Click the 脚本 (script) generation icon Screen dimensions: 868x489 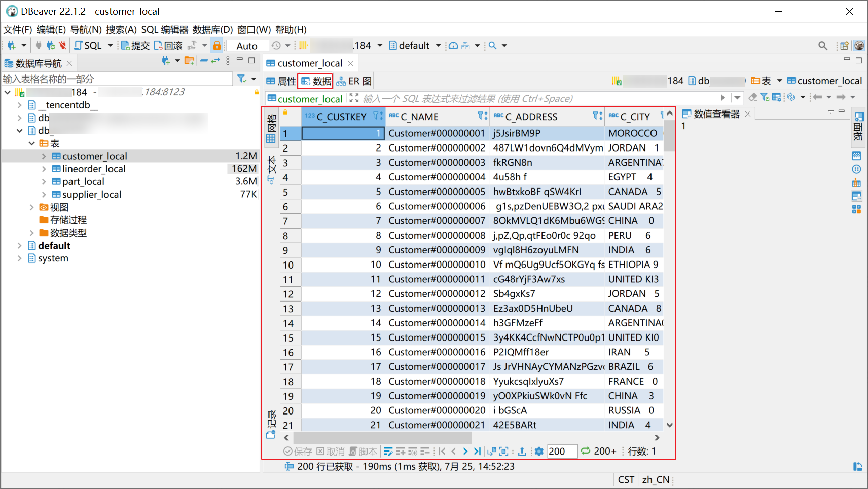(x=363, y=451)
